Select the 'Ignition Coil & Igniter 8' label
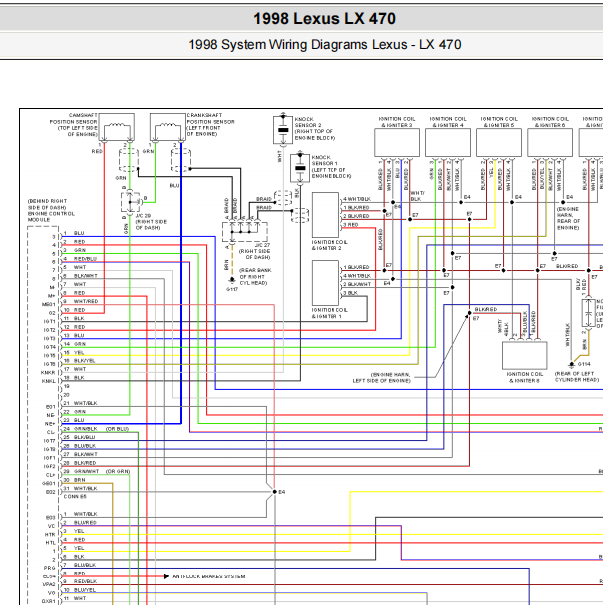 tap(525, 377)
